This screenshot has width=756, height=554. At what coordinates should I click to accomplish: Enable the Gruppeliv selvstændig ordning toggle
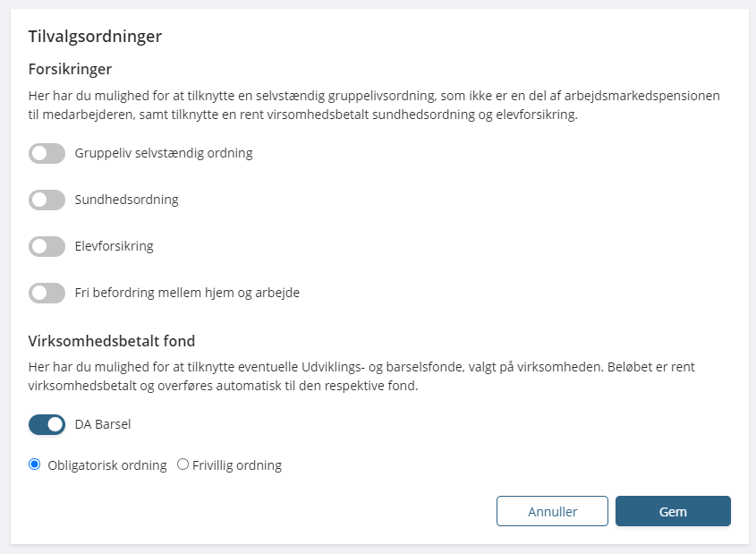point(47,153)
